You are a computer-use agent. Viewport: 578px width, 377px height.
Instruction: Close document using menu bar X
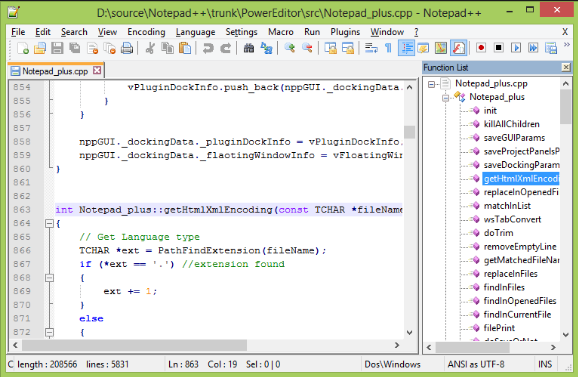(565, 32)
